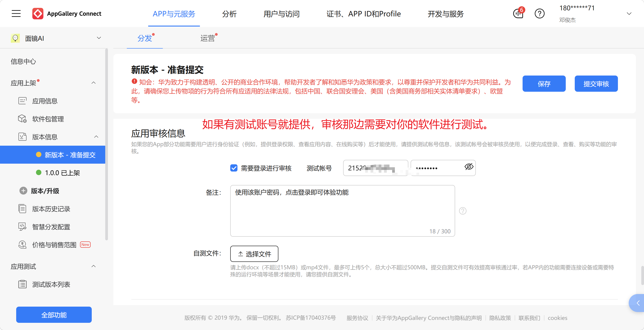Click the 选择文件 upload button

[x=254, y=254]
